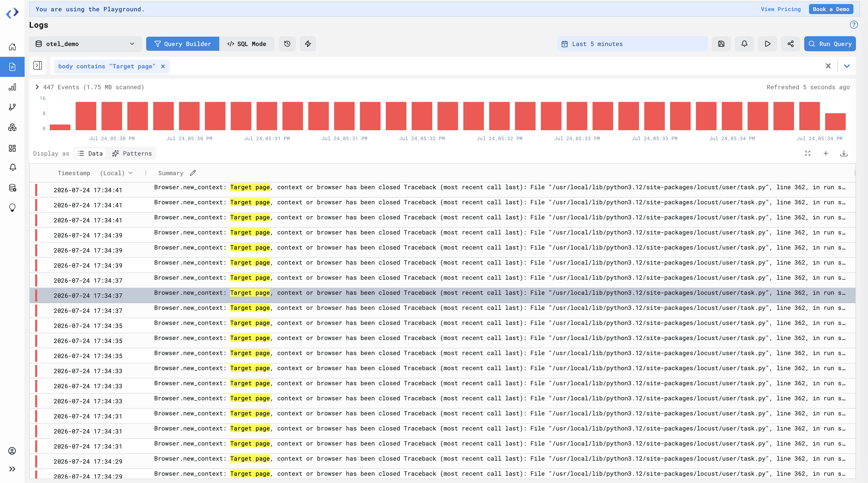Clear all filters with the search-bar X
The image size is (868, 483).
click(x=828, y=66)
